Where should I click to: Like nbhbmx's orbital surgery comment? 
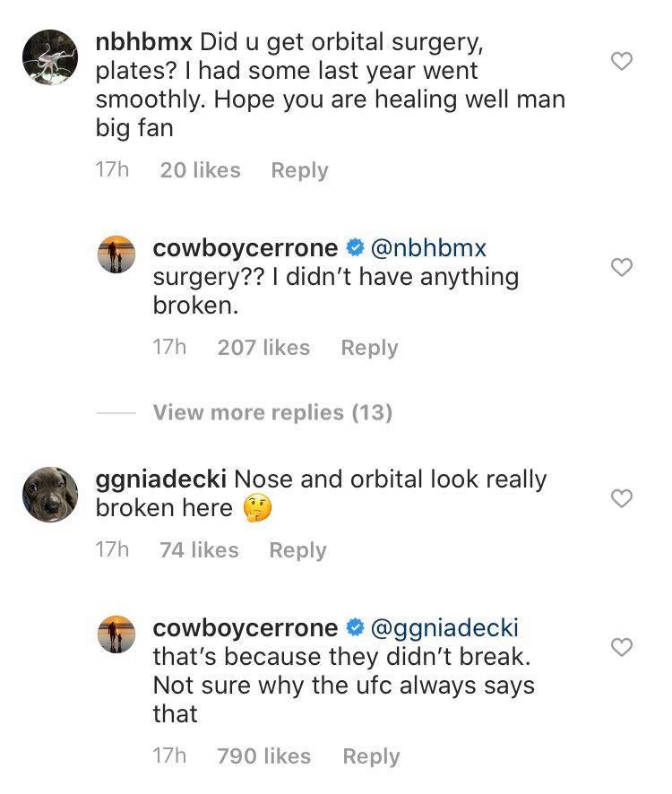point(621,62)
